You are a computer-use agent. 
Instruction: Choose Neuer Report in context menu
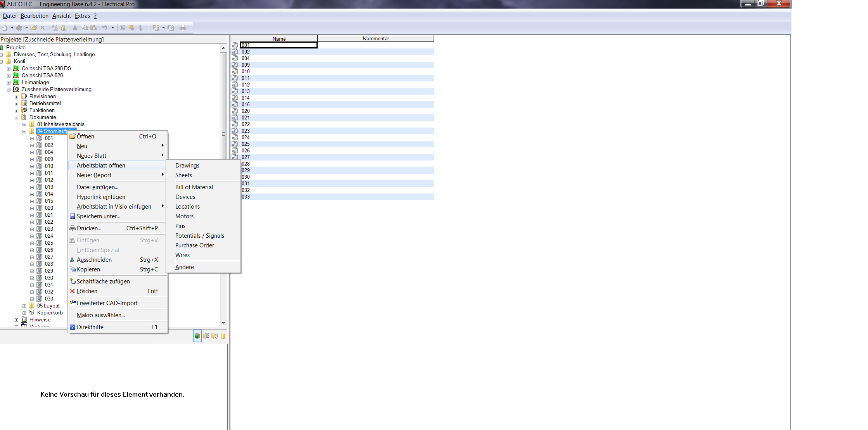[118, 175]
